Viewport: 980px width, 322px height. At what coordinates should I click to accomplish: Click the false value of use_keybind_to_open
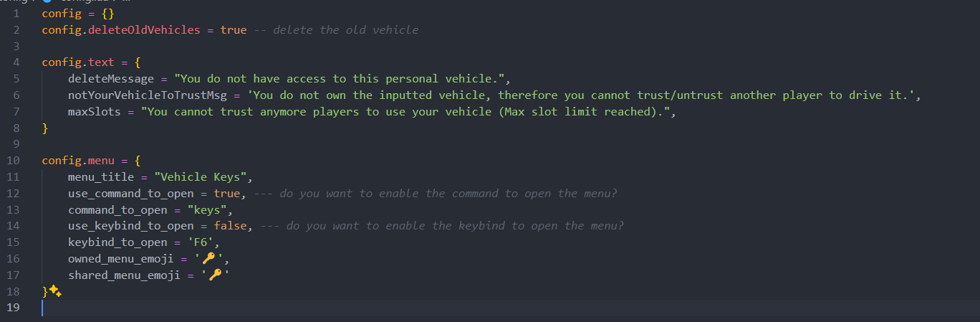point(231,226)
